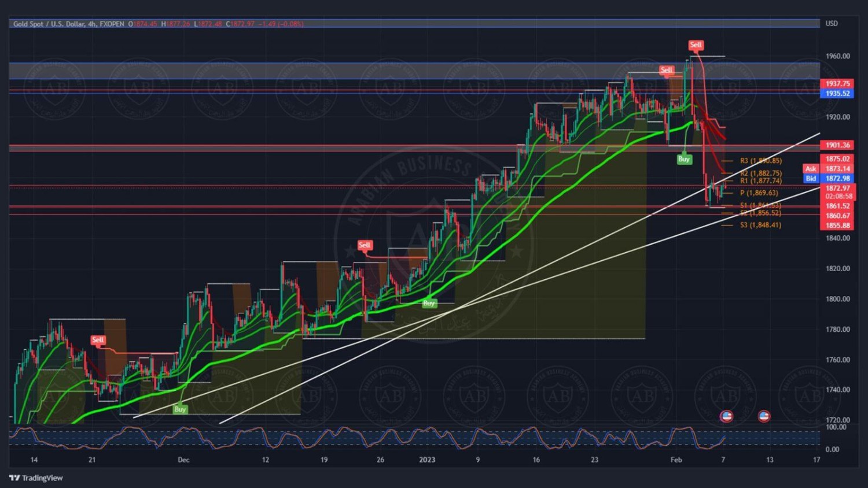The width and height of the screenshot is (868, 488).
Task: Click the topmost Sell signal label
Action: pos(696,45)
